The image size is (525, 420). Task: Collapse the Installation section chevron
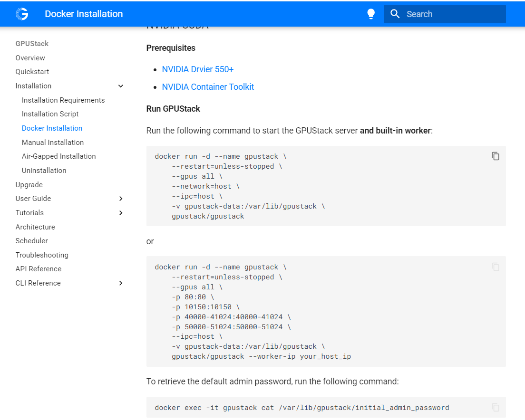(121, 86)
